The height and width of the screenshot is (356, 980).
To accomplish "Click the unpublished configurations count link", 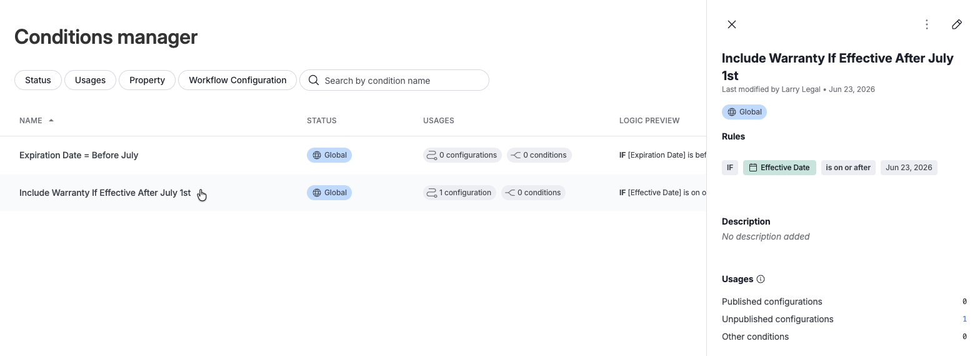I will point(964,319).
